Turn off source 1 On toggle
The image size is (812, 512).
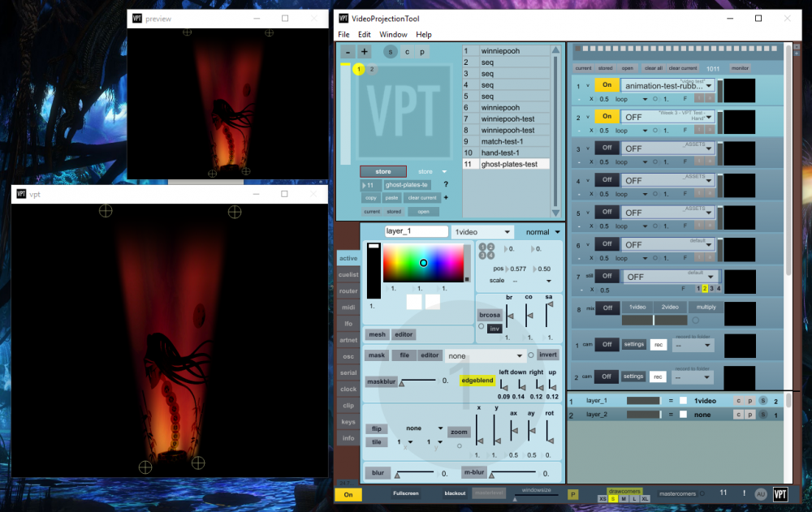607,84
